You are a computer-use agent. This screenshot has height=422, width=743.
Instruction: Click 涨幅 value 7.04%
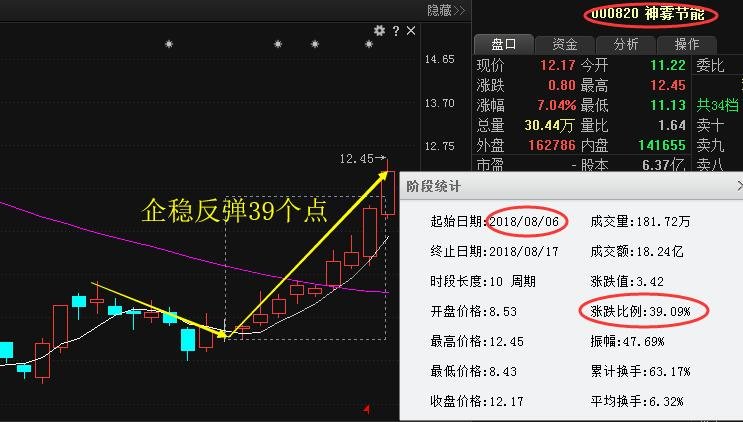click(557, 105)
